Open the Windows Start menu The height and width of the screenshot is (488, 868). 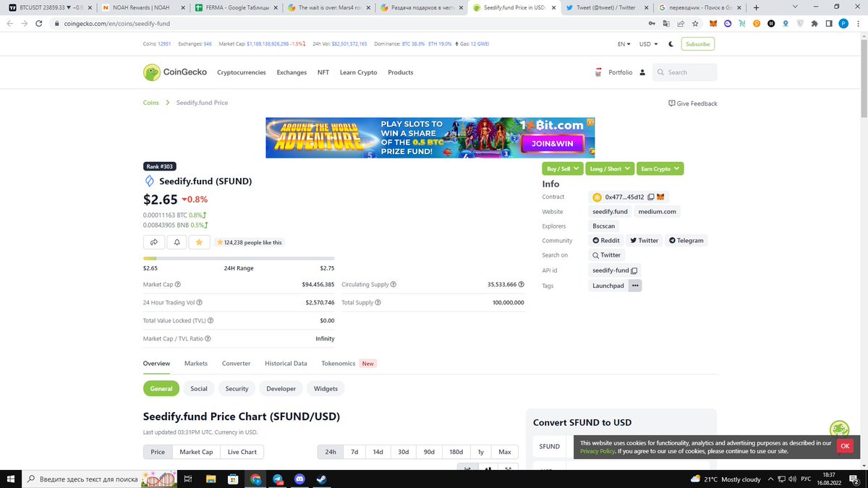point(11,479)
